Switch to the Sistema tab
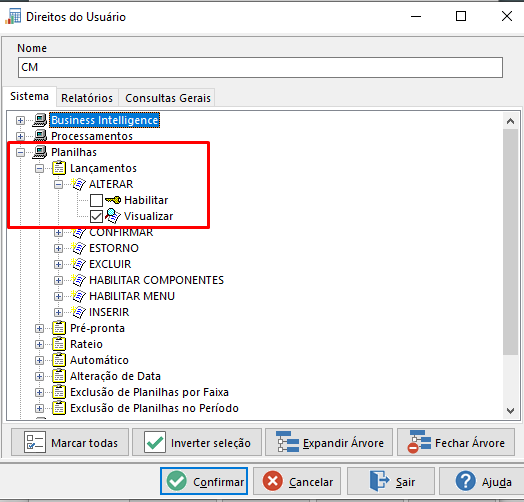 click(x=29, y=97)
